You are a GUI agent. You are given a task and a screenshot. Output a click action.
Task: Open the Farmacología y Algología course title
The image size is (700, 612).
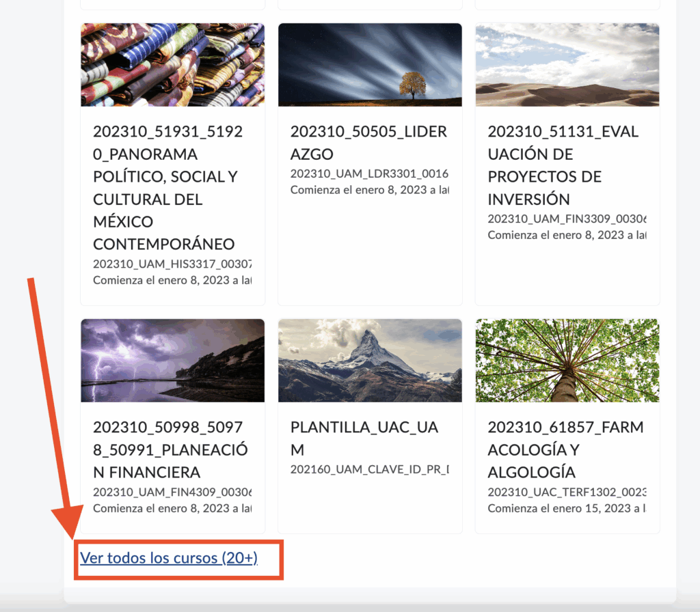tap(565, 449)
